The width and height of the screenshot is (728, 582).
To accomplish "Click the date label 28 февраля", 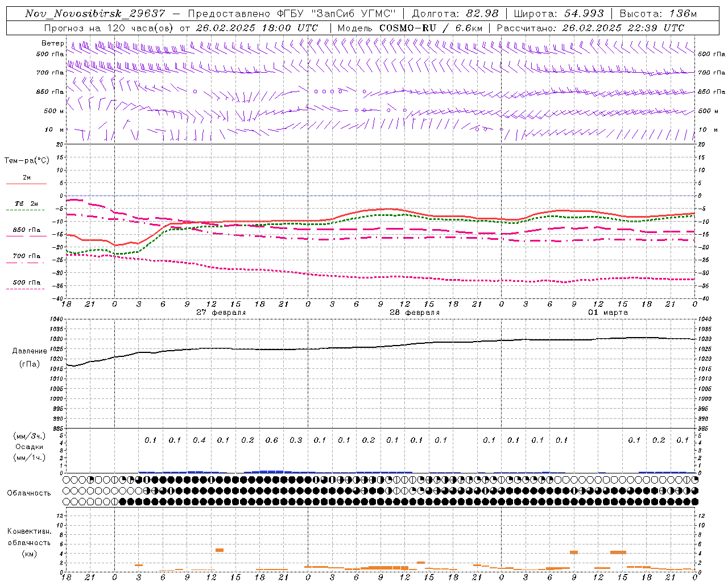I will click(415, 313).
